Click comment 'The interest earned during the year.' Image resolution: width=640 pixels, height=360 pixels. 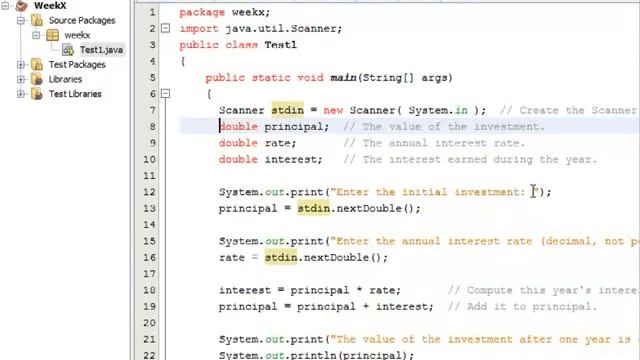click(470, 160)
